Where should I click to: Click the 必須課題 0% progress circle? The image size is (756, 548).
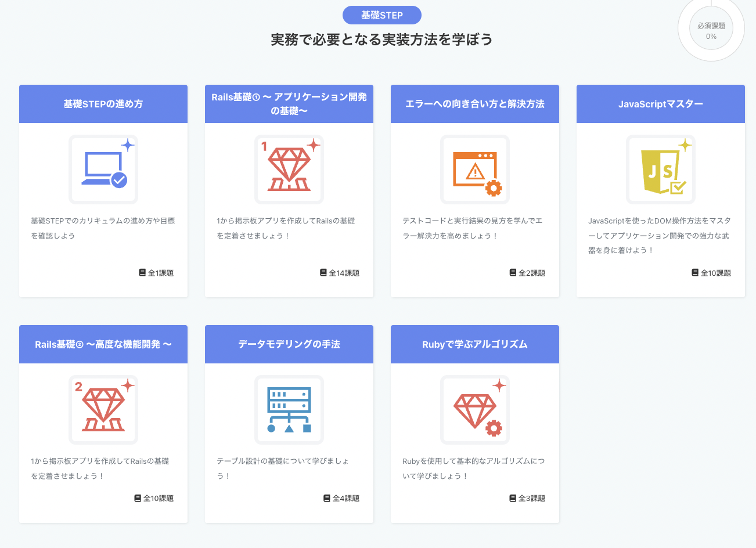click(x=711, y=31)
